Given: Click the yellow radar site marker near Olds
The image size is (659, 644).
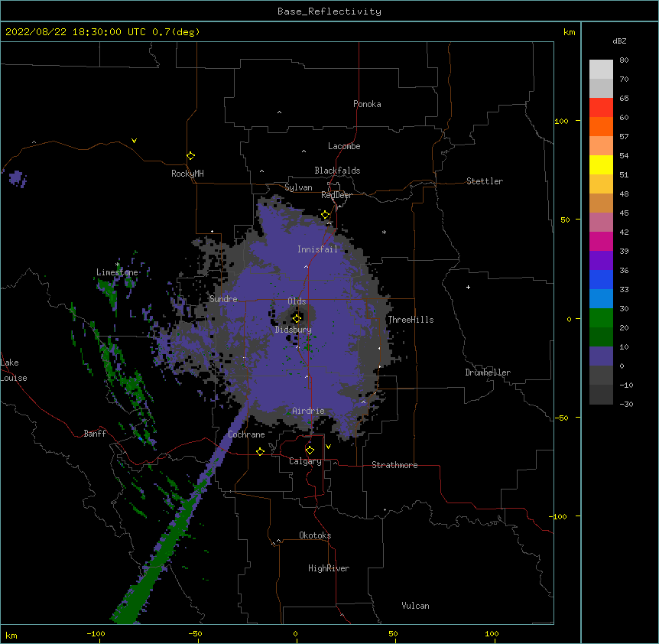Looking at the screenshot, I should [297, 318].
